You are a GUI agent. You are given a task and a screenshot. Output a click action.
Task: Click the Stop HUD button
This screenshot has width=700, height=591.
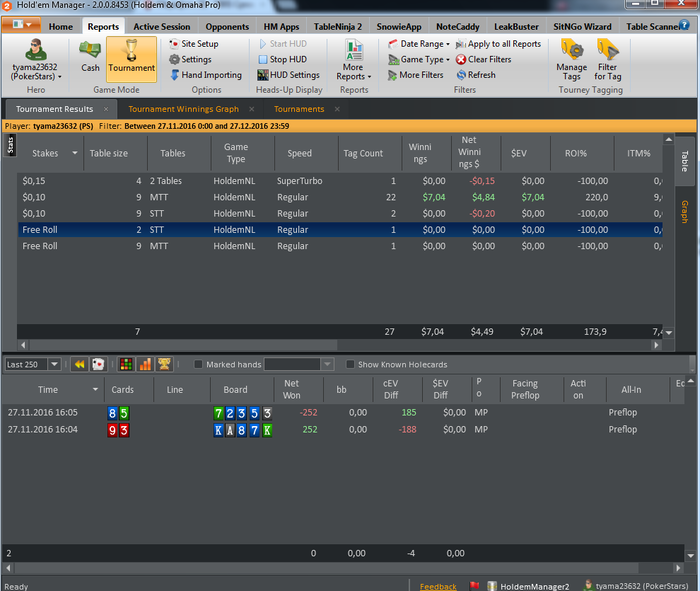pos(283,59)
